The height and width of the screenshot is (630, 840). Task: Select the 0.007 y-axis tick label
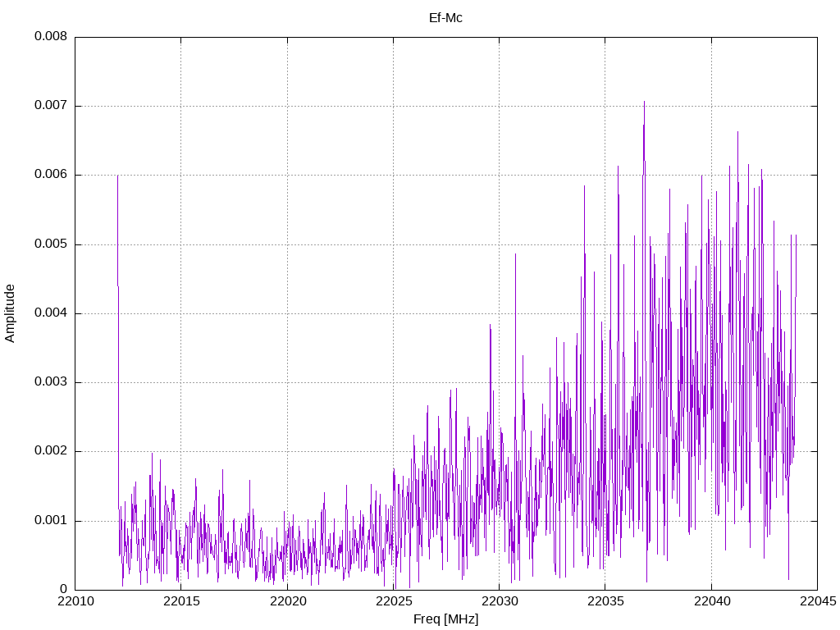(51, 106)
